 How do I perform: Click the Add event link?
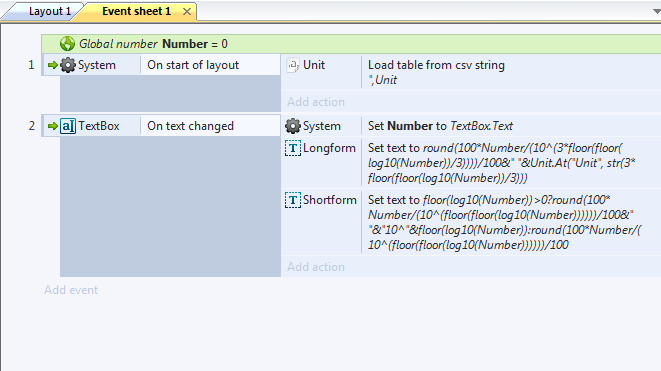pos(71,290)
